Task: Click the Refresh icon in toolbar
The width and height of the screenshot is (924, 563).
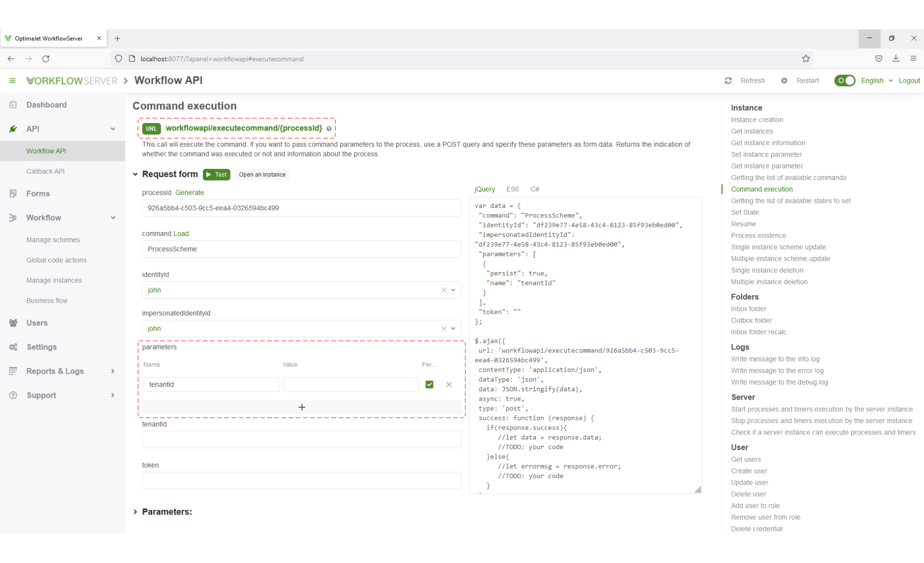Action: pos(728,81)
